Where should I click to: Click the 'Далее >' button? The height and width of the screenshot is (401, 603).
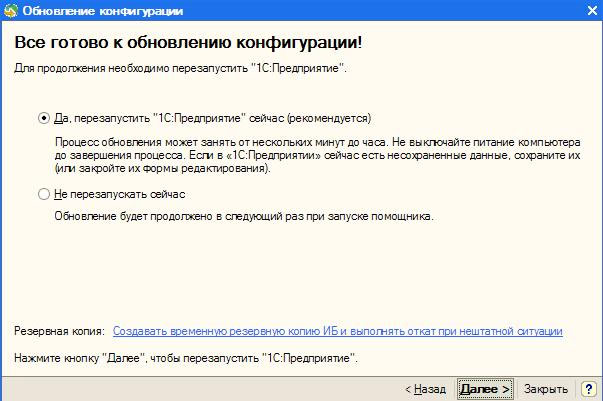485,389
